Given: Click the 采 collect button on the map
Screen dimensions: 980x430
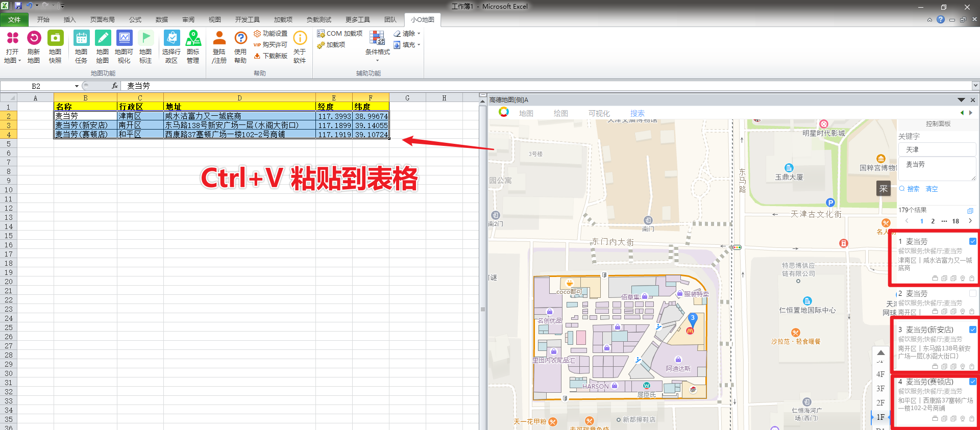Looking at the screenshot, I should click(x=884, y=189).
